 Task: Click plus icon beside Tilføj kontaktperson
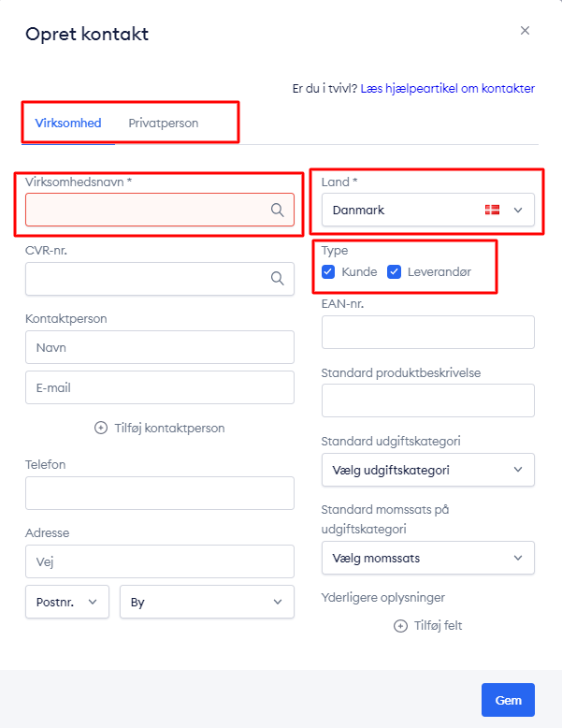(x=101, y=428)
